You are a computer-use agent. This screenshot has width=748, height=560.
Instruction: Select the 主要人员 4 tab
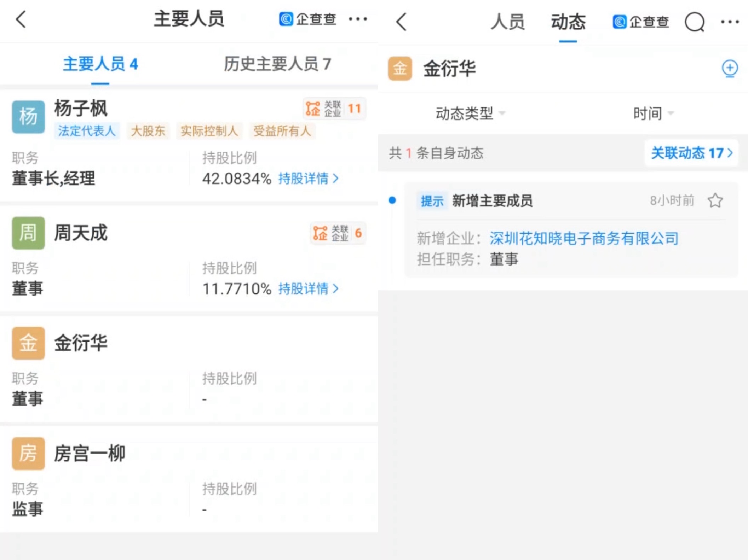coord(100,64)
